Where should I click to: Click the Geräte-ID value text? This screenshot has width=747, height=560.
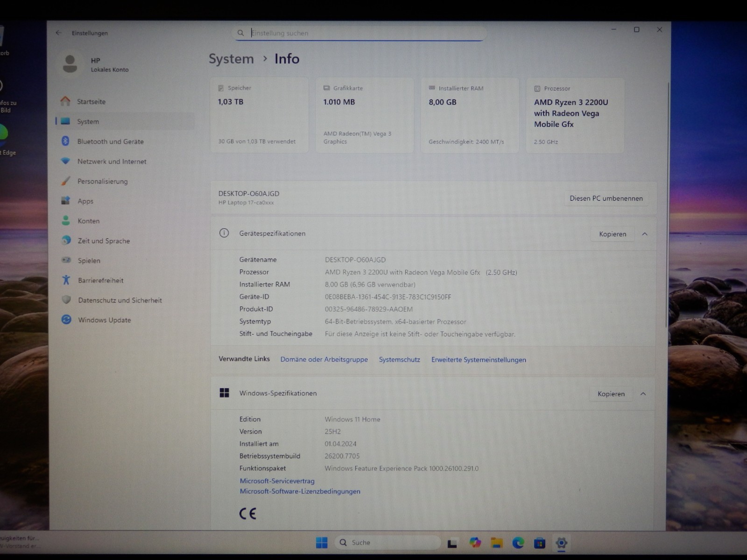(x=388, y=297)
